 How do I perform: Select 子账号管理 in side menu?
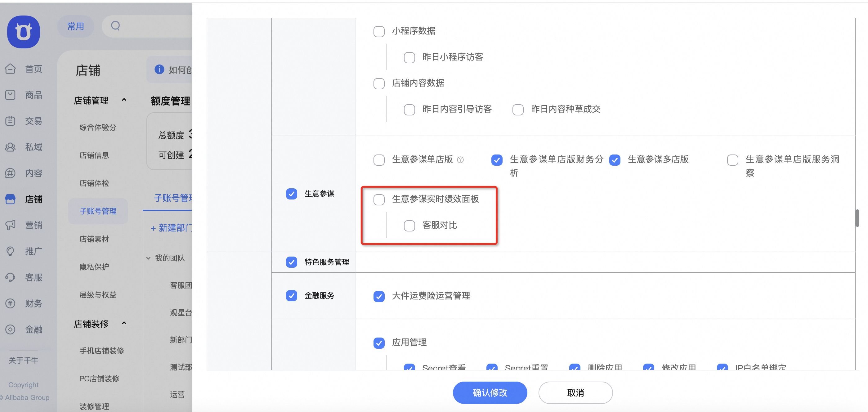point(98,211)
